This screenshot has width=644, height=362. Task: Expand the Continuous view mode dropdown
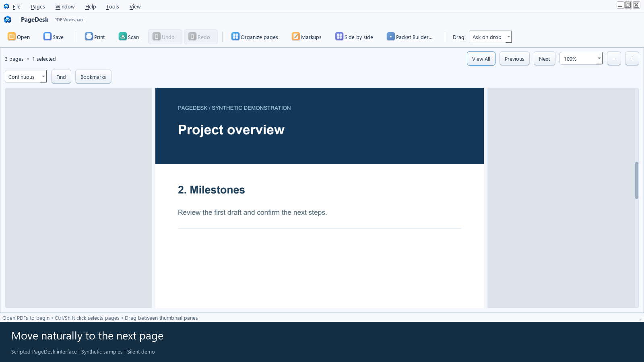click(x=26, y=77)
